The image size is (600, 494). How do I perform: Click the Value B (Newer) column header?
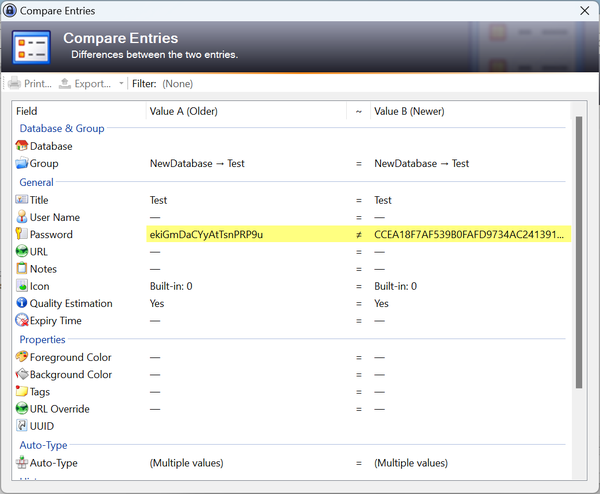470,111
